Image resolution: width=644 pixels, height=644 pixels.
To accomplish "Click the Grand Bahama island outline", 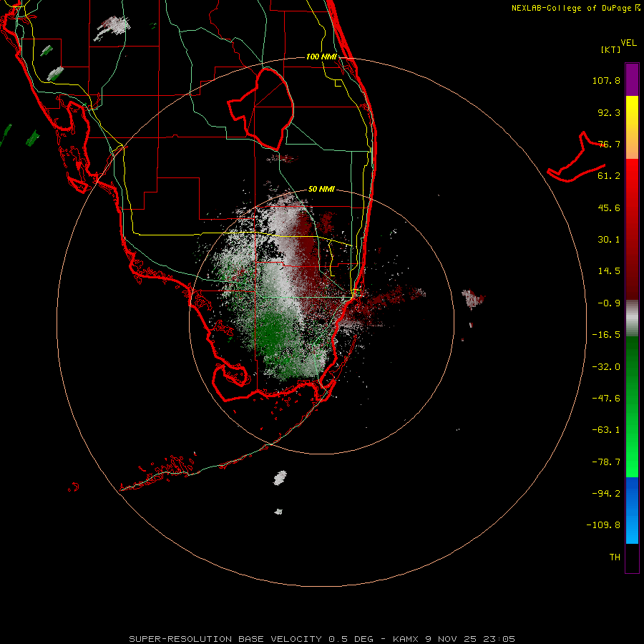I will [577, 158].
